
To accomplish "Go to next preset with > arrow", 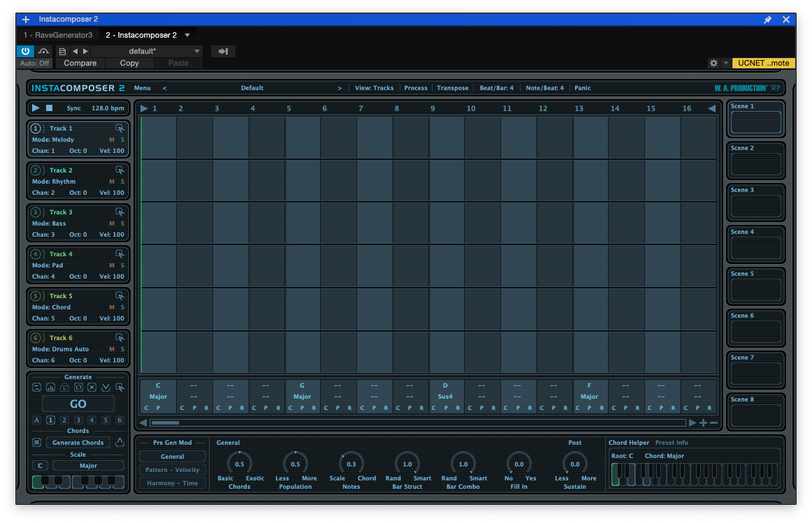I will [x=340, y=88].
